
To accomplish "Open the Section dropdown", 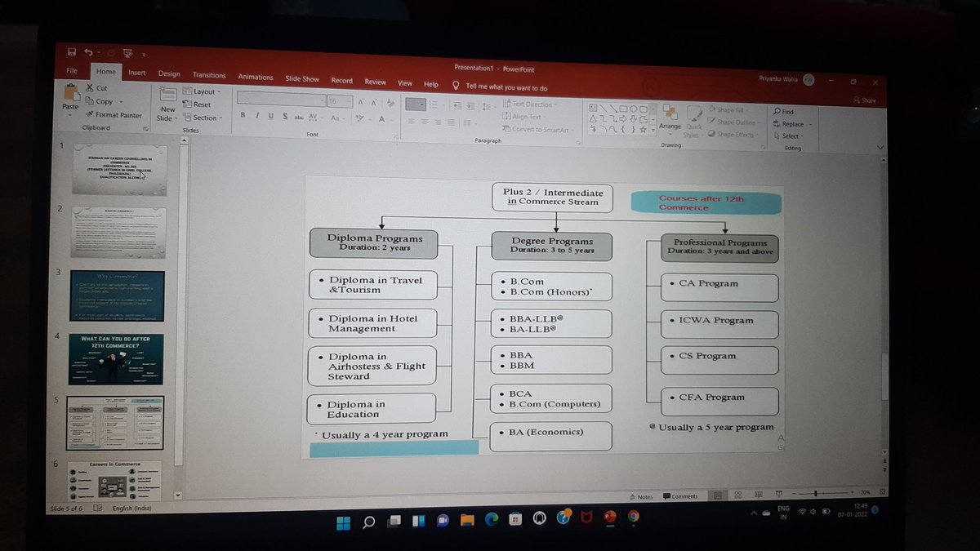I will click(x=201, y=118).
